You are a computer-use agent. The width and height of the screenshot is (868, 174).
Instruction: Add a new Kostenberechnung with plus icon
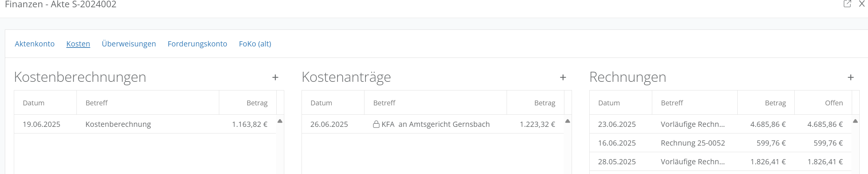pyautogui.click(x=275, y=78)
